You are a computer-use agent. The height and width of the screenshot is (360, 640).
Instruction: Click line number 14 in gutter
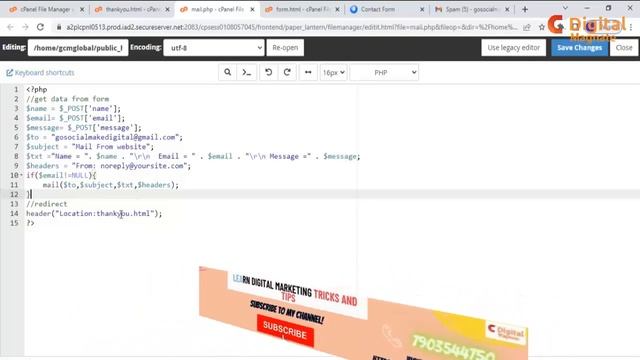point(14,213)
